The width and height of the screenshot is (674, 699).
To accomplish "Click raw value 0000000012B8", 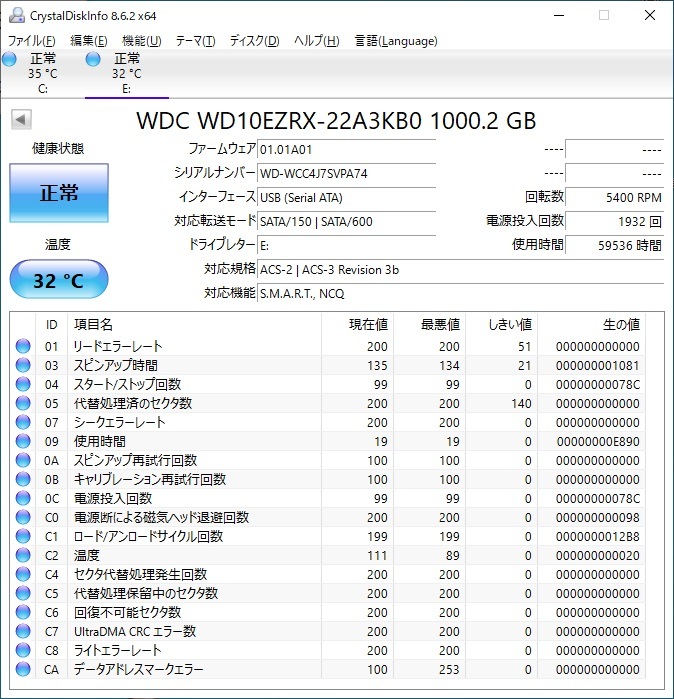I will [598, 536].
